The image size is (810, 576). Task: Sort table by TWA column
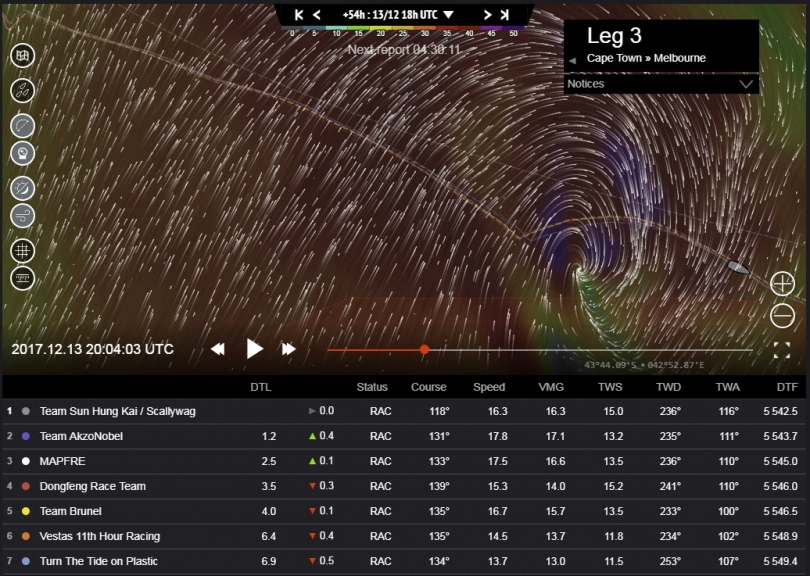coord(727,387)
